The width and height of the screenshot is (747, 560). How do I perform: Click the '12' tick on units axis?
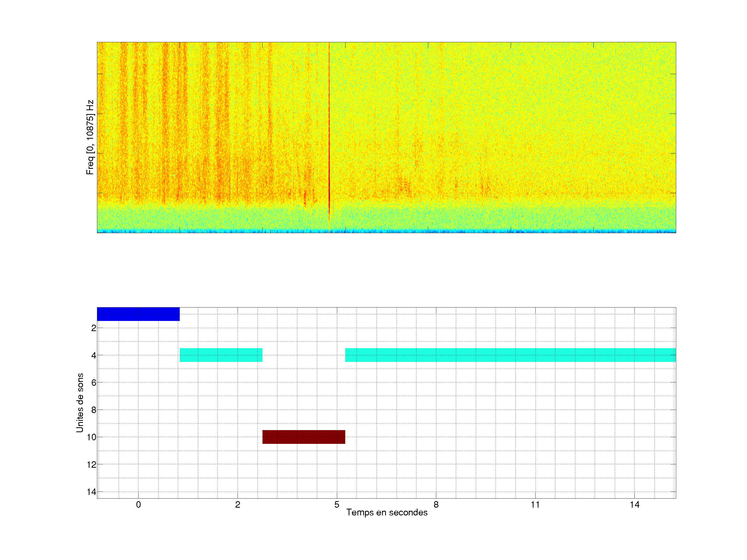[x=92, y=465]
